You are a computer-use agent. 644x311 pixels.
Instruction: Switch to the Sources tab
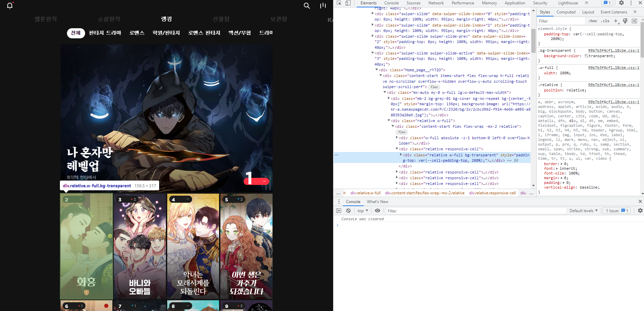(413, 3)
